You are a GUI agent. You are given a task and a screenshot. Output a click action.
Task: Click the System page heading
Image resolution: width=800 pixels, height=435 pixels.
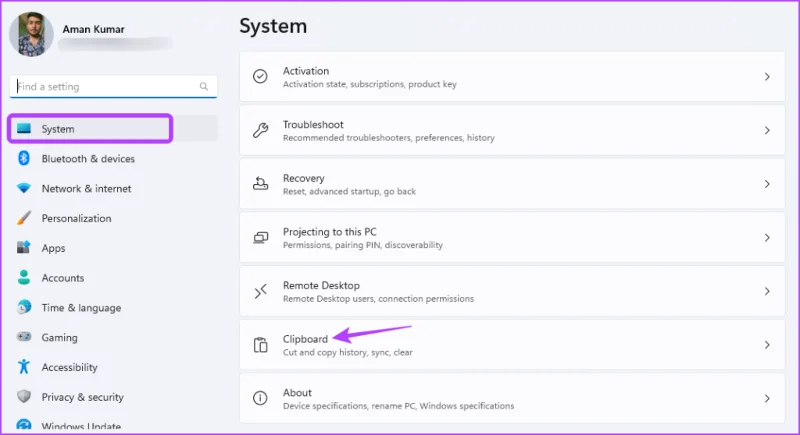coord(273,26)
